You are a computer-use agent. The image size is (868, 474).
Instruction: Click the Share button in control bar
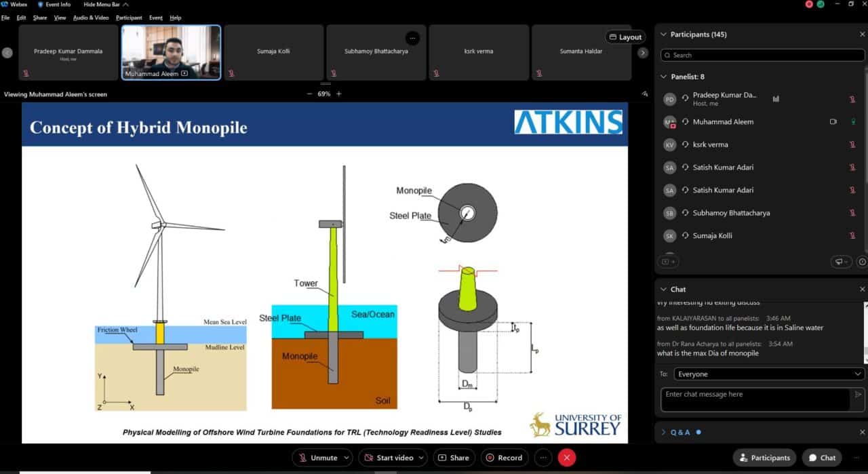[x=454, y=458]
